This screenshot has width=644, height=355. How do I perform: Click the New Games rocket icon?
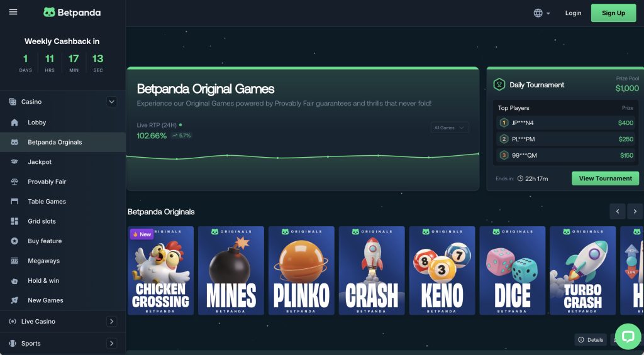pyautogui.click(x=14, y=300)
